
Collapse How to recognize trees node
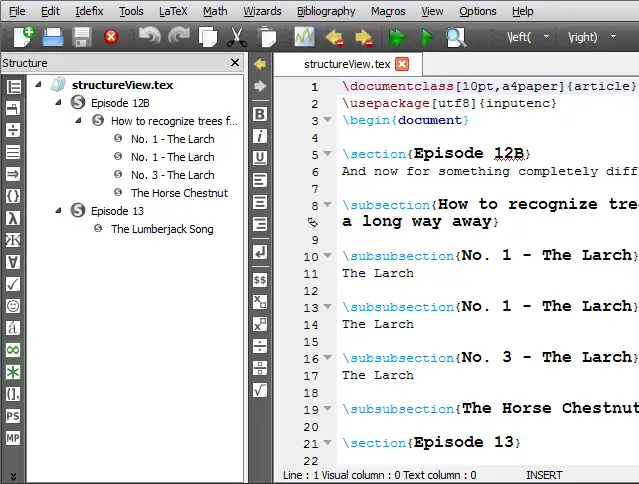click(x=78, y=121)
